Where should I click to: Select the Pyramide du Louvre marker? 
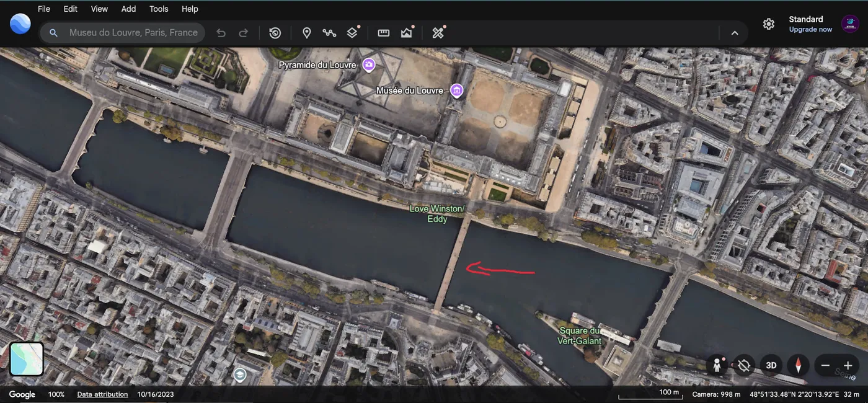point(369,64)
